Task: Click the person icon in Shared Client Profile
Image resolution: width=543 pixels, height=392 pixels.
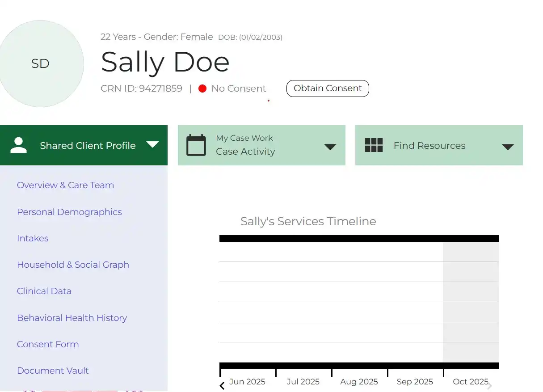Action: 19,145
